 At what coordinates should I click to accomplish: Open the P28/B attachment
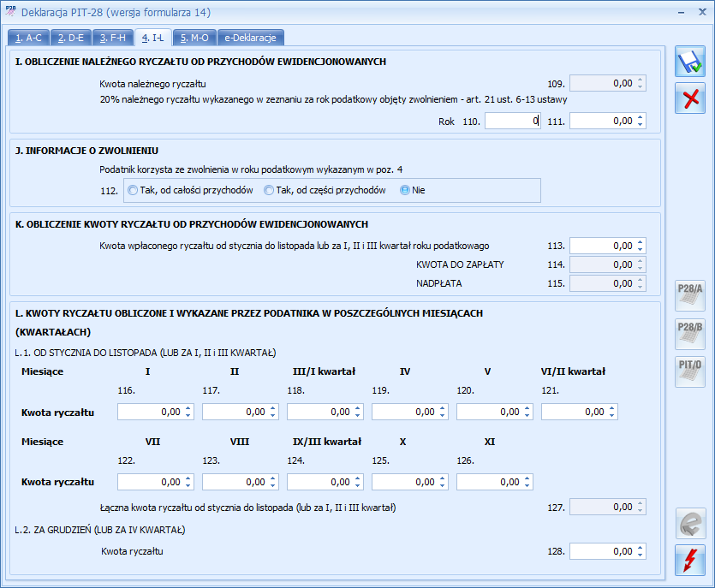690,334
